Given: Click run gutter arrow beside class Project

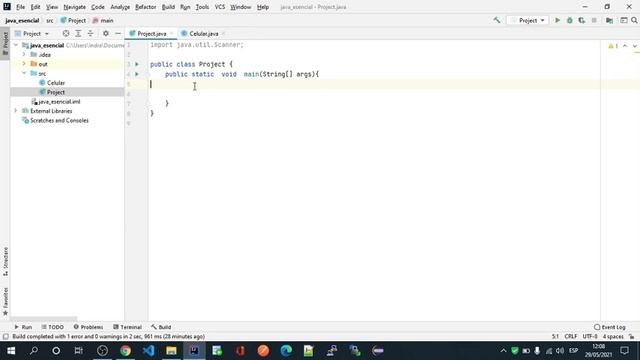Looking at the screenshot, I should (137, 64).
